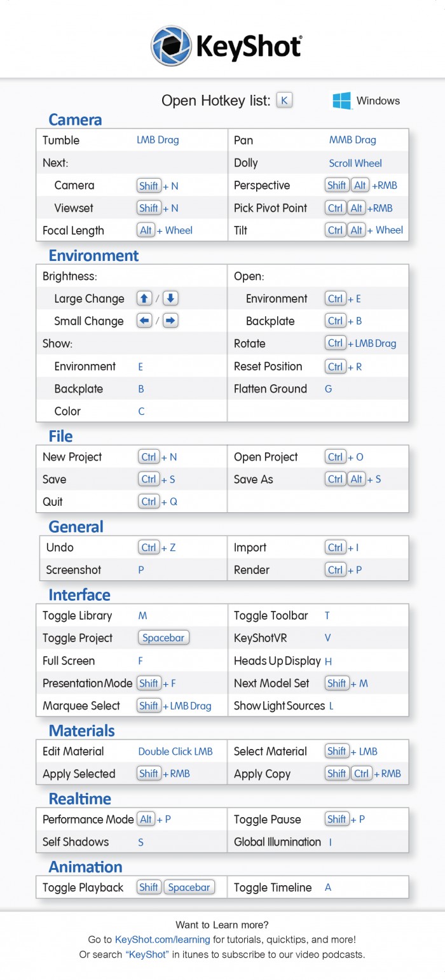
Task: Click the Animation section heading
Action: point(85,867)
